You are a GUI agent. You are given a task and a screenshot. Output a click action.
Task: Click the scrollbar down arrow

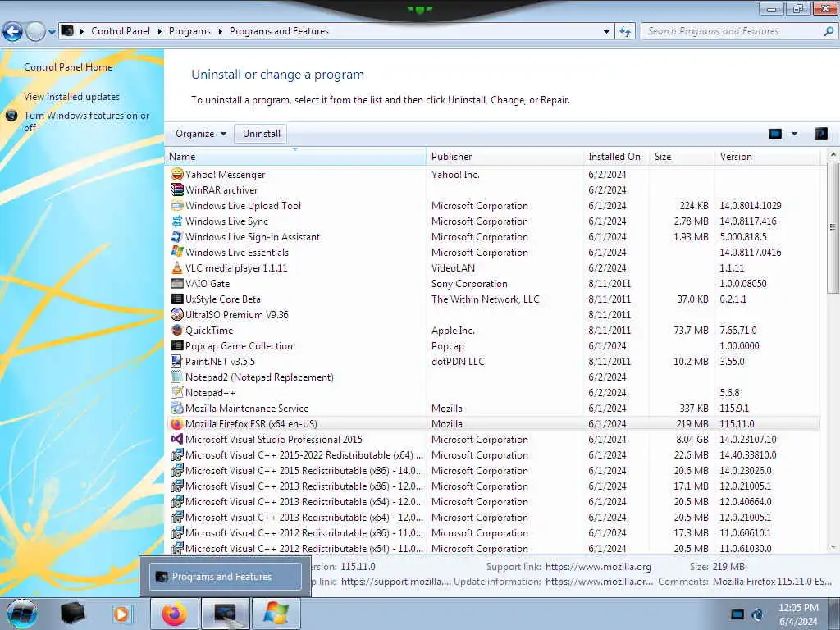(833, 547)
